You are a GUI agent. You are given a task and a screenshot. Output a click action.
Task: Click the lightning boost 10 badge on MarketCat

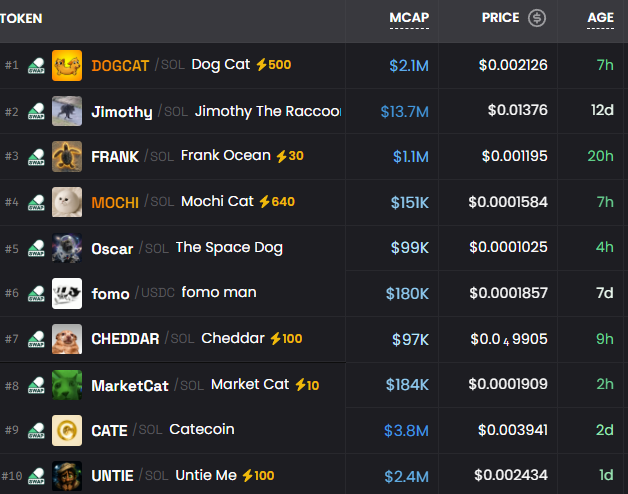click(307, 385)
